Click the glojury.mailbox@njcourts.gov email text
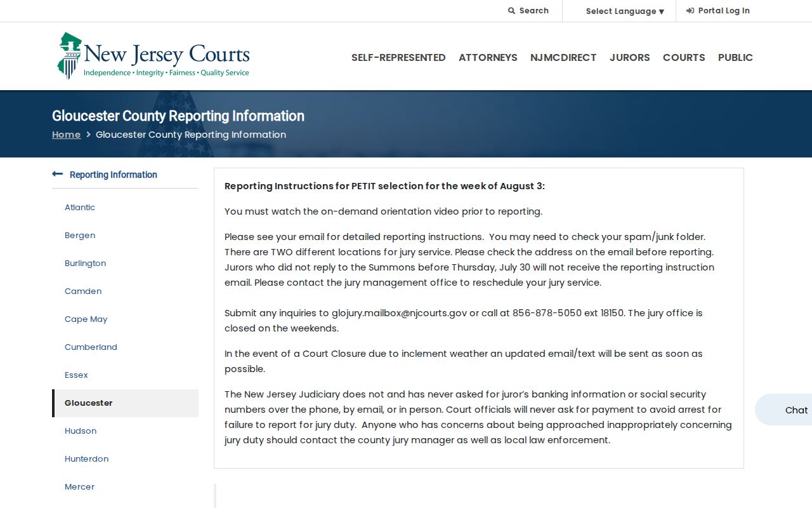 399,313
